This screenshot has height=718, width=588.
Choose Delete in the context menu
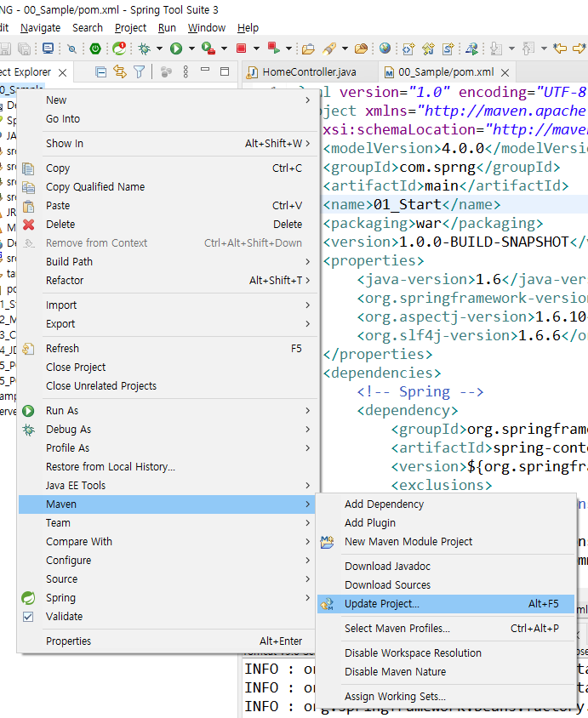tap(168, 225)
